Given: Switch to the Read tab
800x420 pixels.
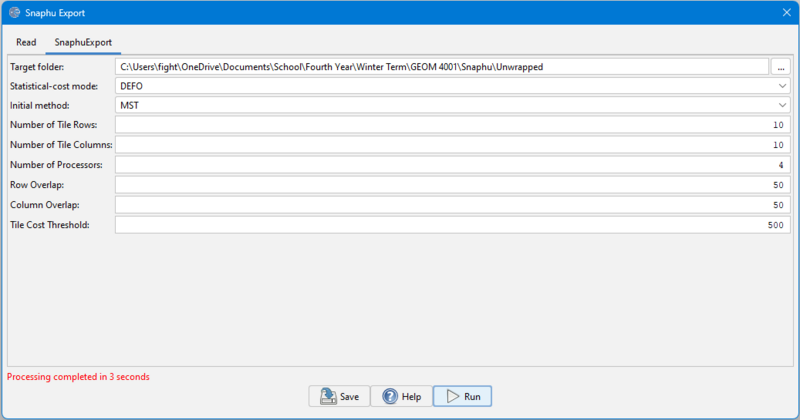Looking at the screenshot, I should [x=26, y=43].
